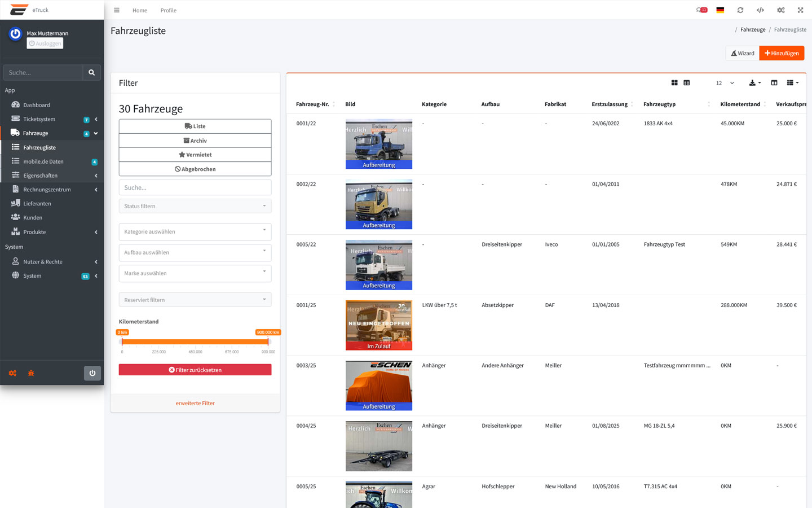Collapse Fahrzeuge sidebar menu
This screenshot has width=812, height=508.
point(52,133)
